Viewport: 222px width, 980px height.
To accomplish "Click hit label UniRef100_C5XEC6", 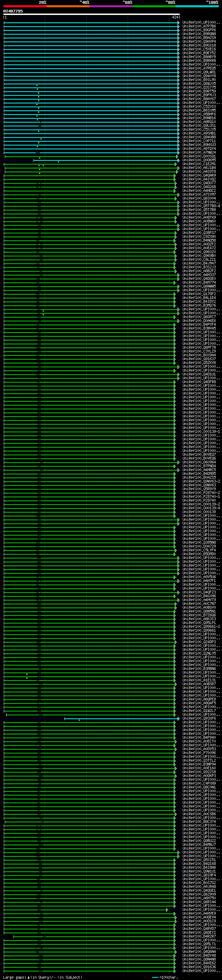I will coord(199,49).
